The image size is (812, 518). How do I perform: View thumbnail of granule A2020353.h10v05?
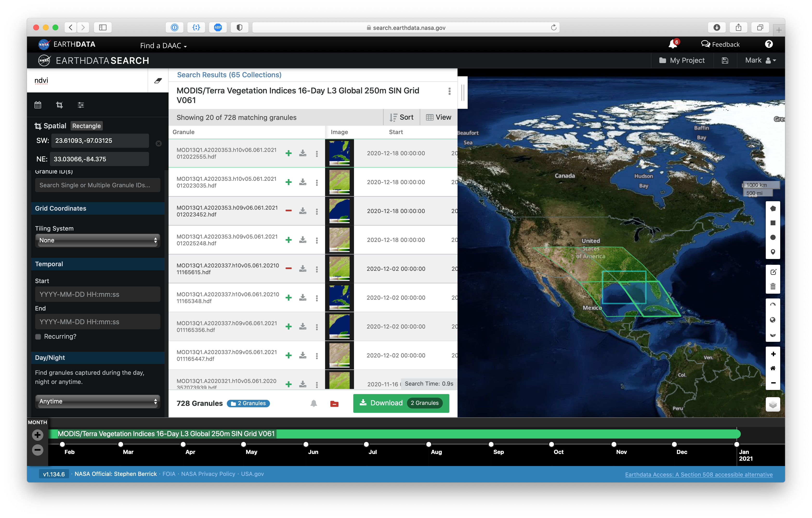(339, 182)
